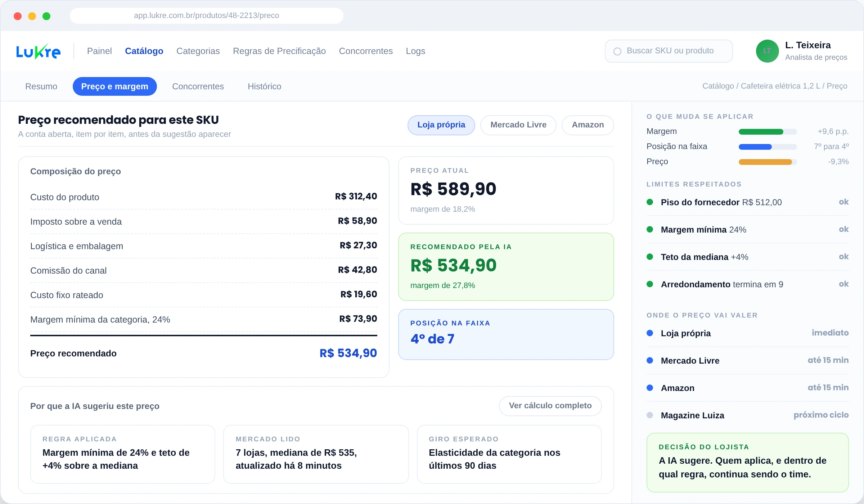Click 'próximo ciclo' beside Magazine Luiza

coord(821,415)
